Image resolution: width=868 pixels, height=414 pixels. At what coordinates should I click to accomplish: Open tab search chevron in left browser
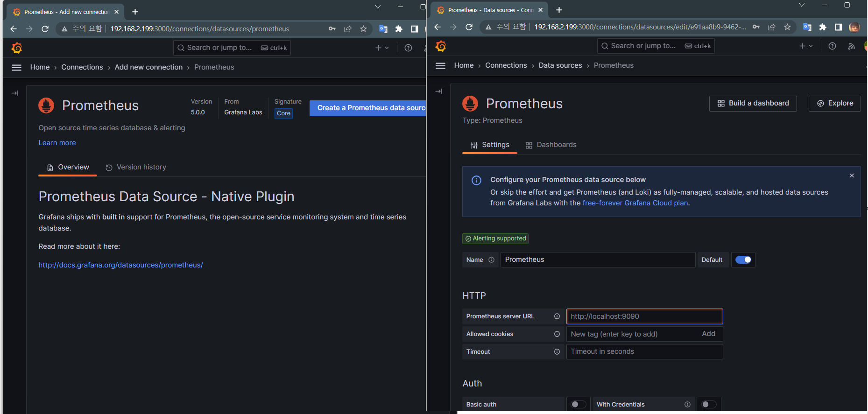click(378, 7)
